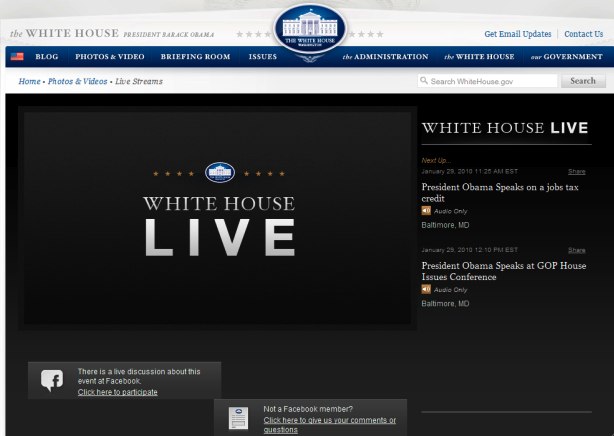Click the Contact Us link

click(x=583, y=34)
